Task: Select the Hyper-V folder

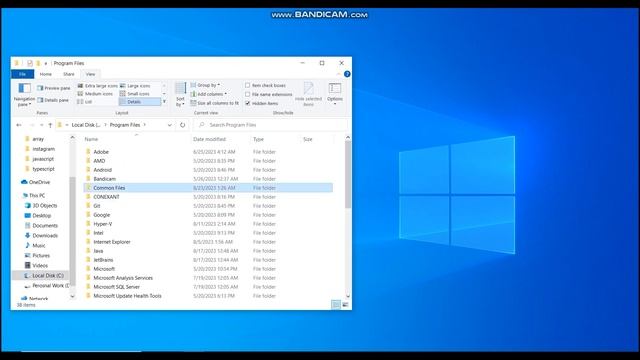Action: coord(102,224)
